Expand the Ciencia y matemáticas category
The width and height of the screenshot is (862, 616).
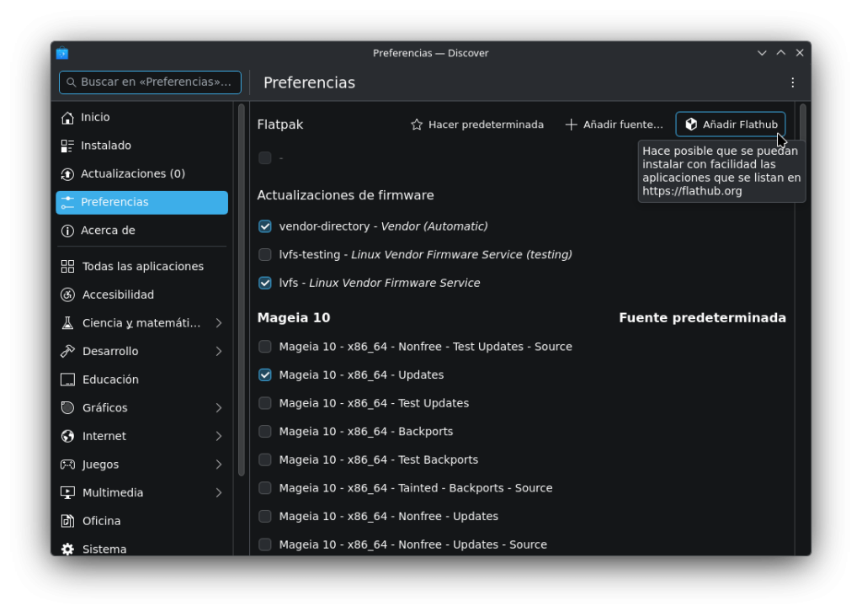(219, 323)
